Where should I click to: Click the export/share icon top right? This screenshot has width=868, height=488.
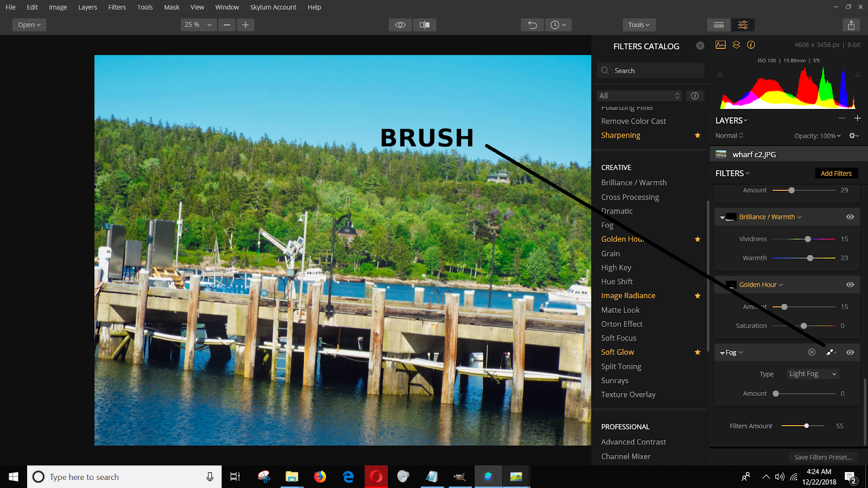[851, 25]
